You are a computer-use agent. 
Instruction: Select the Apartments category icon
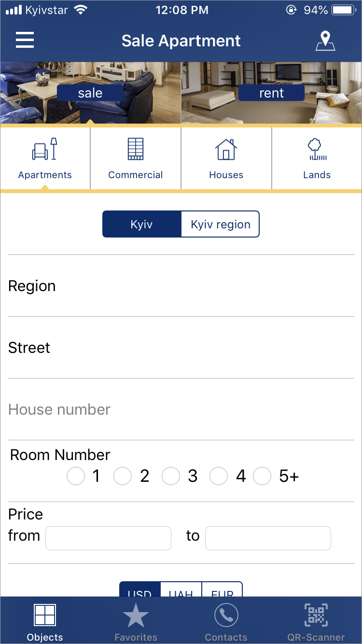pos(45,149)
